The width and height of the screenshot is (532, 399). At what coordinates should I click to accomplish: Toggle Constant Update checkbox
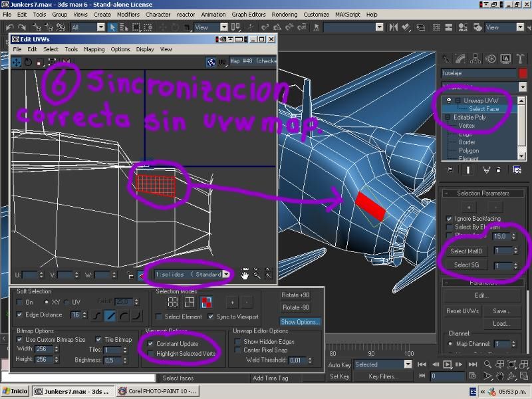point(150,343)
